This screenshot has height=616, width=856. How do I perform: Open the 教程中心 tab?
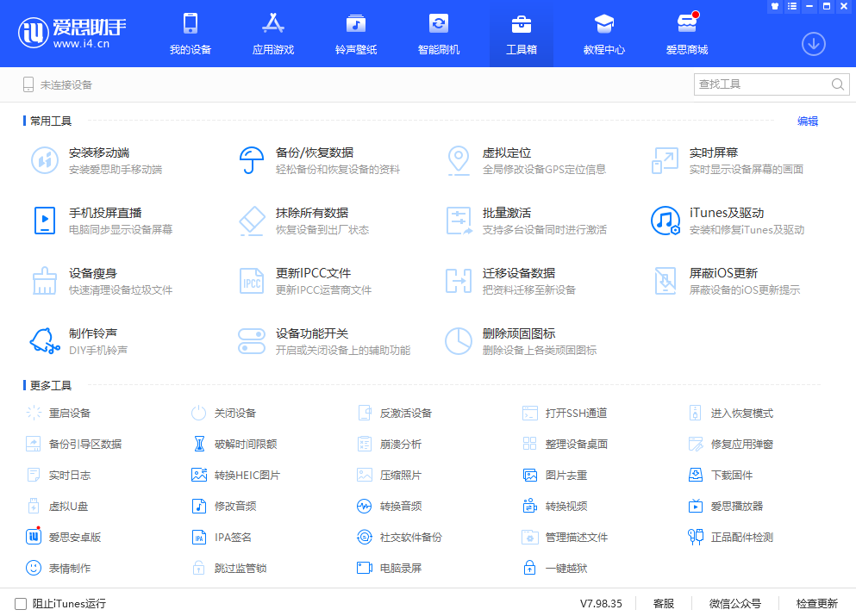604,34
